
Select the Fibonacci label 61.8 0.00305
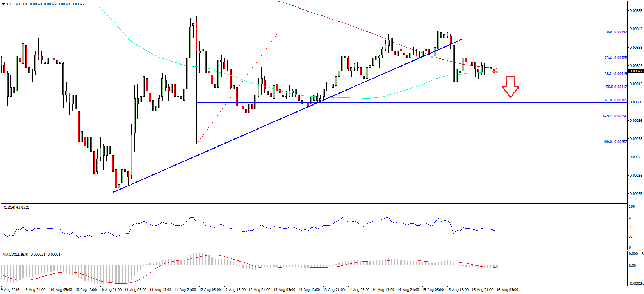[x=616, y=100]
